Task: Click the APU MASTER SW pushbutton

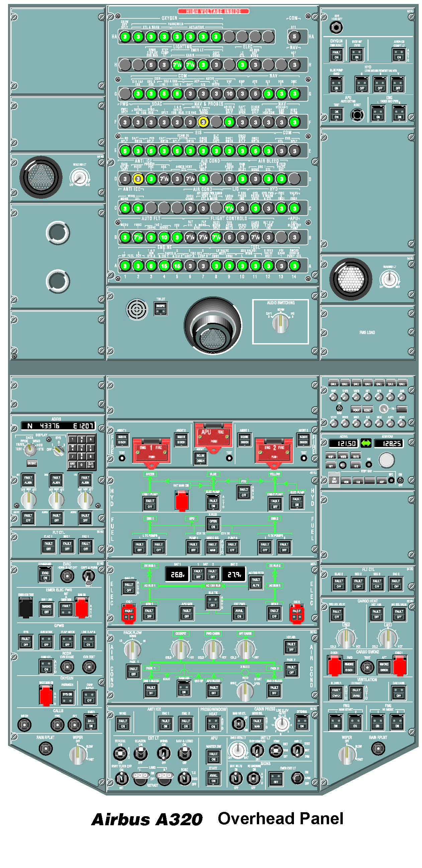Action: 213,756
